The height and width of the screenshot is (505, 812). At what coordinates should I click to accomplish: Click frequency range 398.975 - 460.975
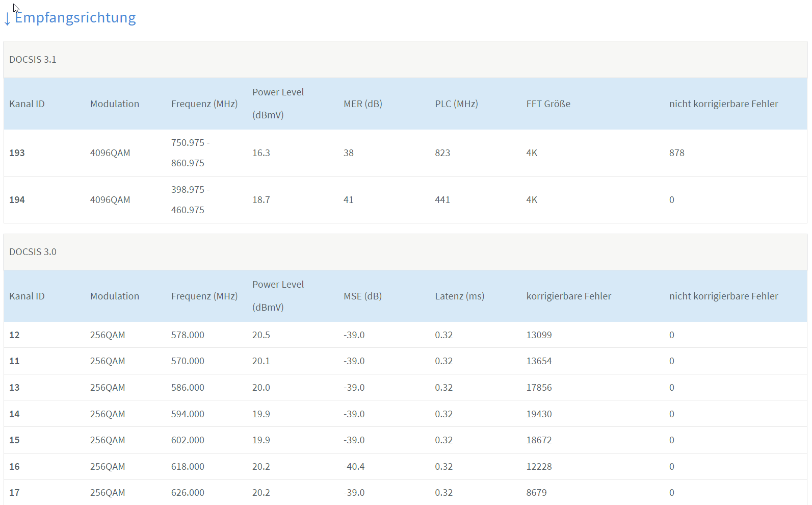pyautogui.click(x=190, y=200)
